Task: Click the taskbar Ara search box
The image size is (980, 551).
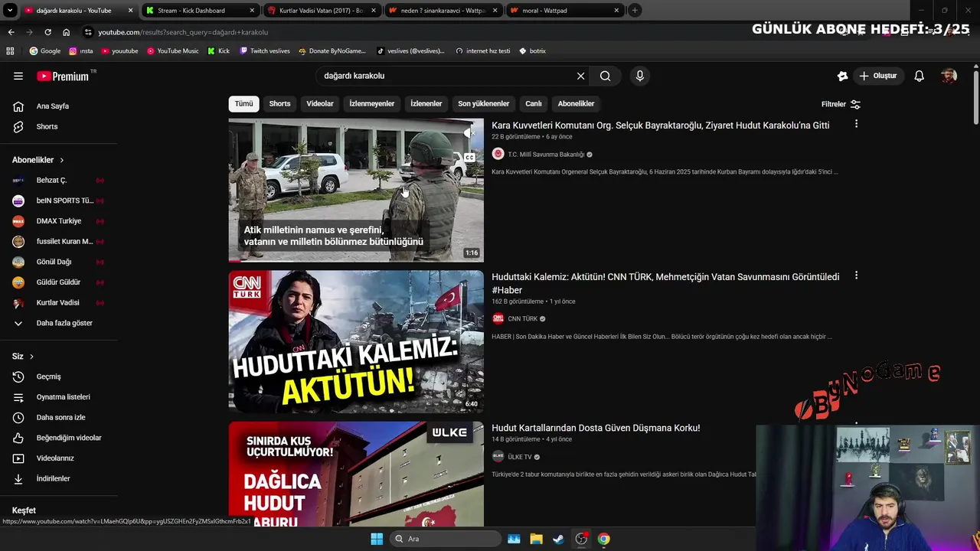Action: 444,539
